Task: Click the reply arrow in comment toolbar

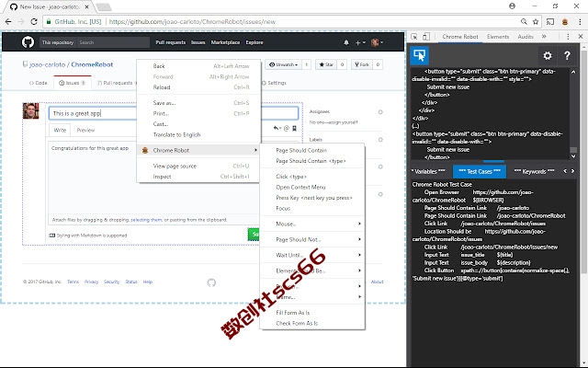Action: tap(277, 129)
